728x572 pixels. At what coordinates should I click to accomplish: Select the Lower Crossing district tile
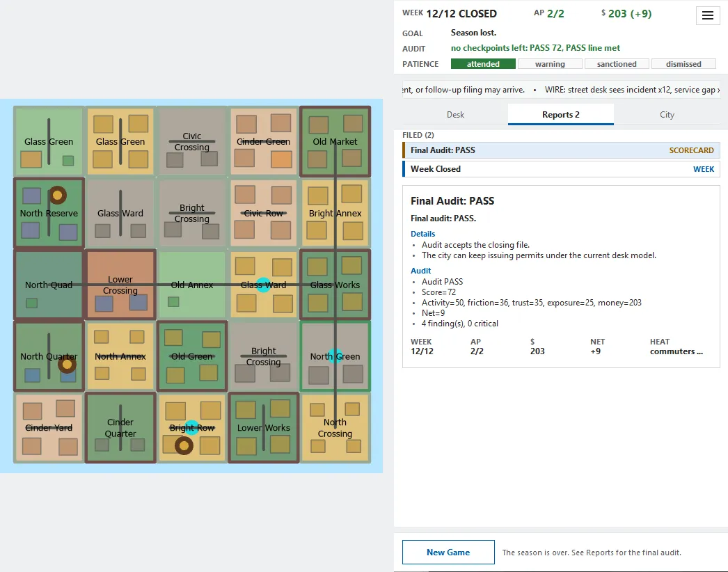tap(120, 285)
